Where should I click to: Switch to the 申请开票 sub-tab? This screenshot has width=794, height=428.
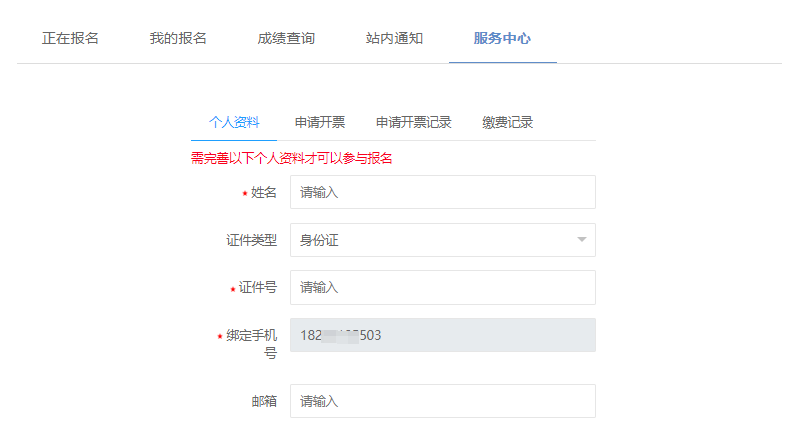[x=320, y=122]
